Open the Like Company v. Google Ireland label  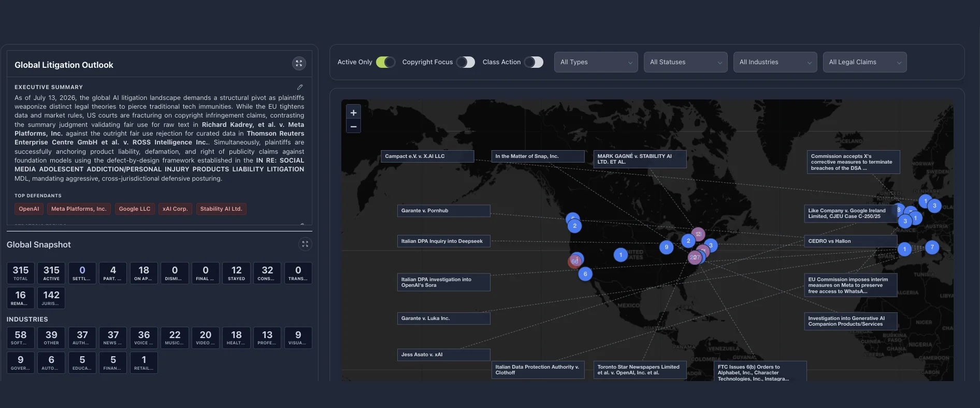pos(851,213)
